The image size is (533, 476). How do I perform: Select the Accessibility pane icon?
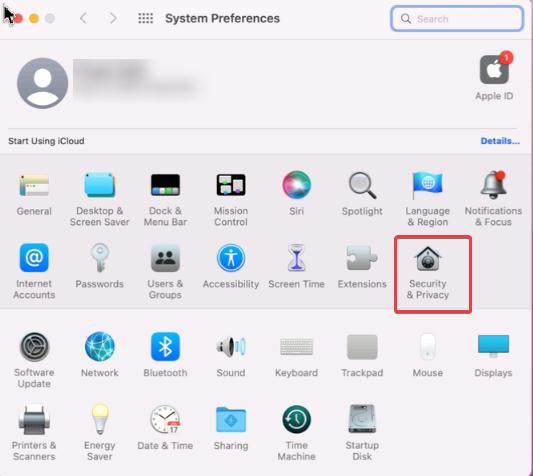point(231,258)
